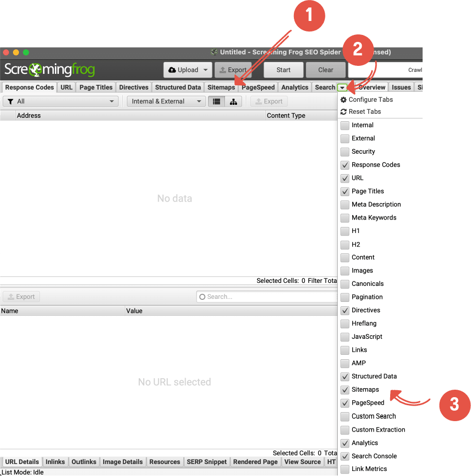
Task: Uncheck Response Codes in tab list
Action: pyautogui.click(x=345, y=165)
